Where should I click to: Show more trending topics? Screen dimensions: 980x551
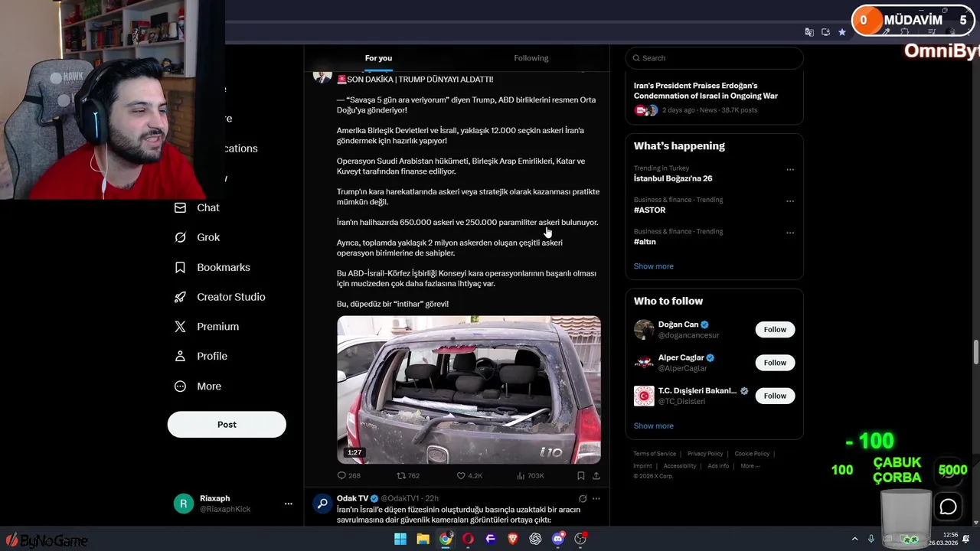653,266
